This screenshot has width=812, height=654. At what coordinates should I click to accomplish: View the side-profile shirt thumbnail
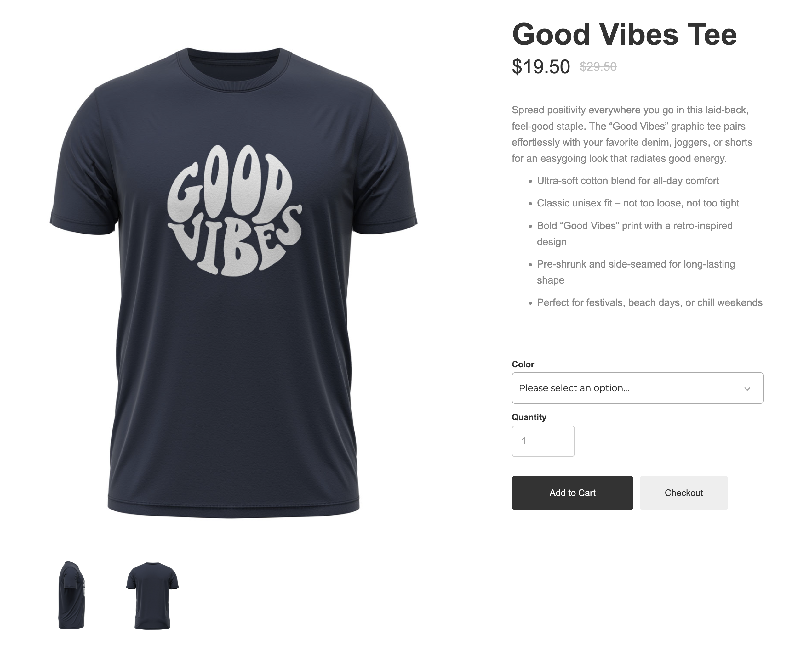tap(71, 595)
